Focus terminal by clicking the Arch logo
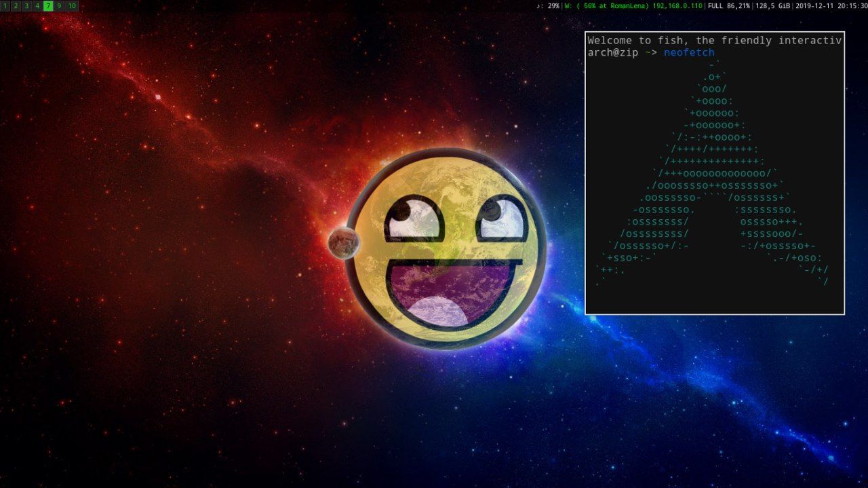The image size is (868, 488). point(711,173)
